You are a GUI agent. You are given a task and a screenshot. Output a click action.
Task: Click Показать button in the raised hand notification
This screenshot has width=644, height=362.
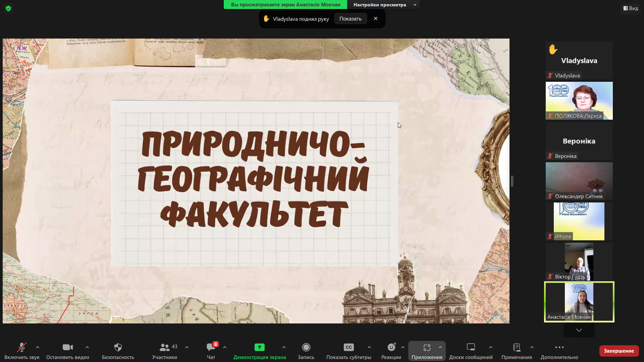(x=350, y=19)
